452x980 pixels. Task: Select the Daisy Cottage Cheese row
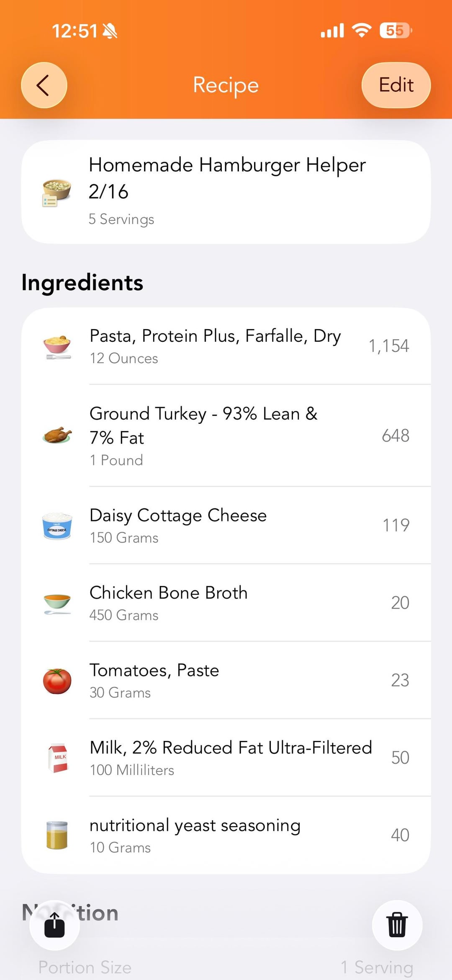click(x=178, y=516)
